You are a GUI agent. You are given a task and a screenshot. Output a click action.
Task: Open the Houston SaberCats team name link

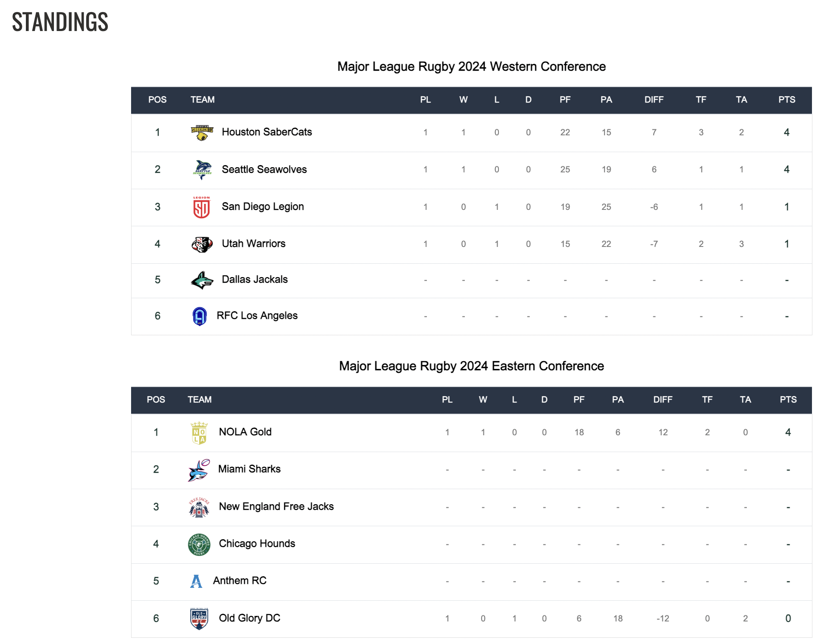[267, 132]
